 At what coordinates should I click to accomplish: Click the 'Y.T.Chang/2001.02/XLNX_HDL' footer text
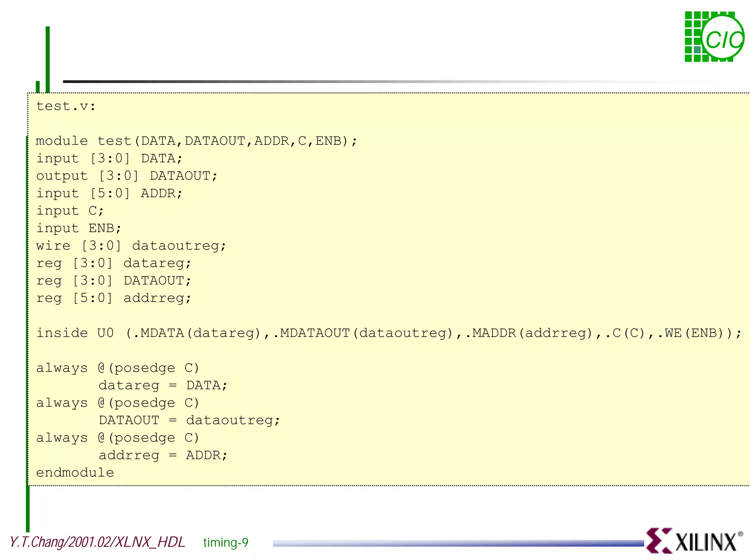97,542
